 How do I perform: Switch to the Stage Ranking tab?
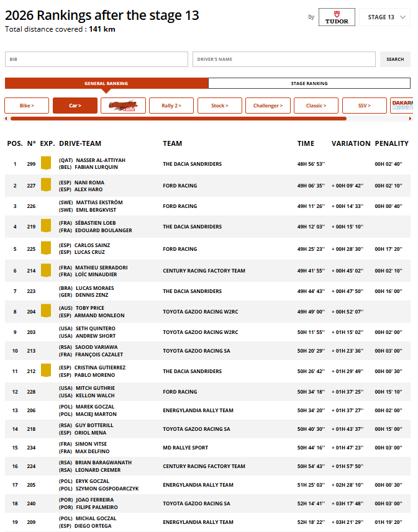coord(309,83)
